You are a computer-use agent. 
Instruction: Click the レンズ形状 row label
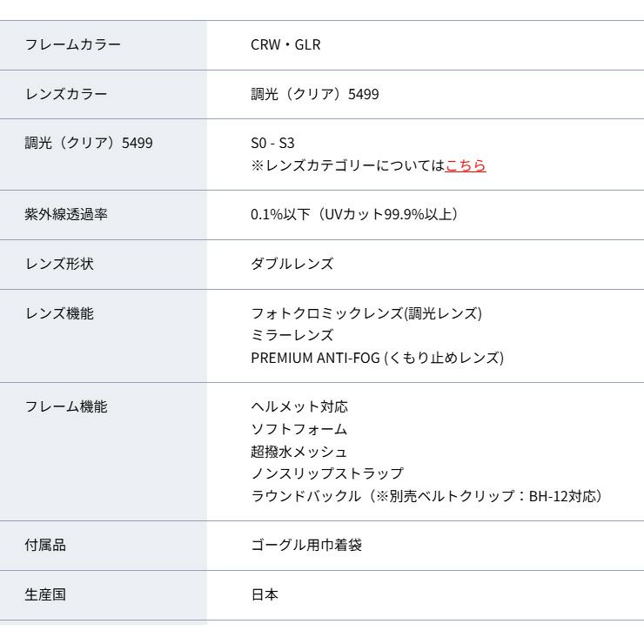(59, 264)
